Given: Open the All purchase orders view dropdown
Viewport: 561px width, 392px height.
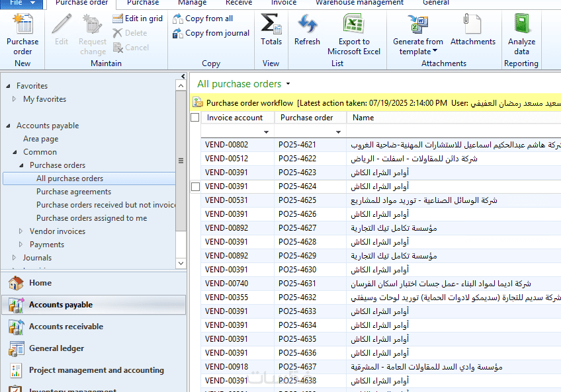Looking at the screenshot, I should (x=288, y=84).
